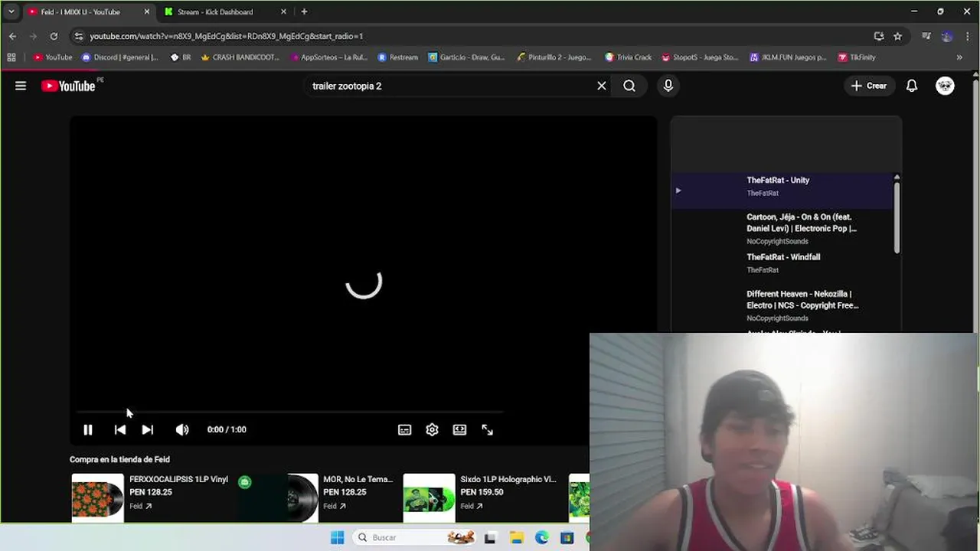Open the Garticio bookmark

click(466, 57)
